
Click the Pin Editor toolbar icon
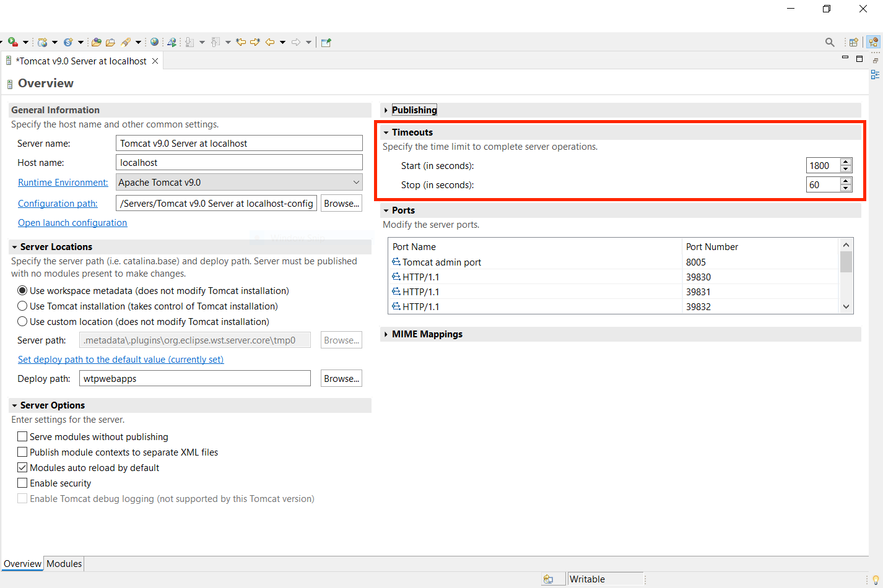click(x=326, y=42)
